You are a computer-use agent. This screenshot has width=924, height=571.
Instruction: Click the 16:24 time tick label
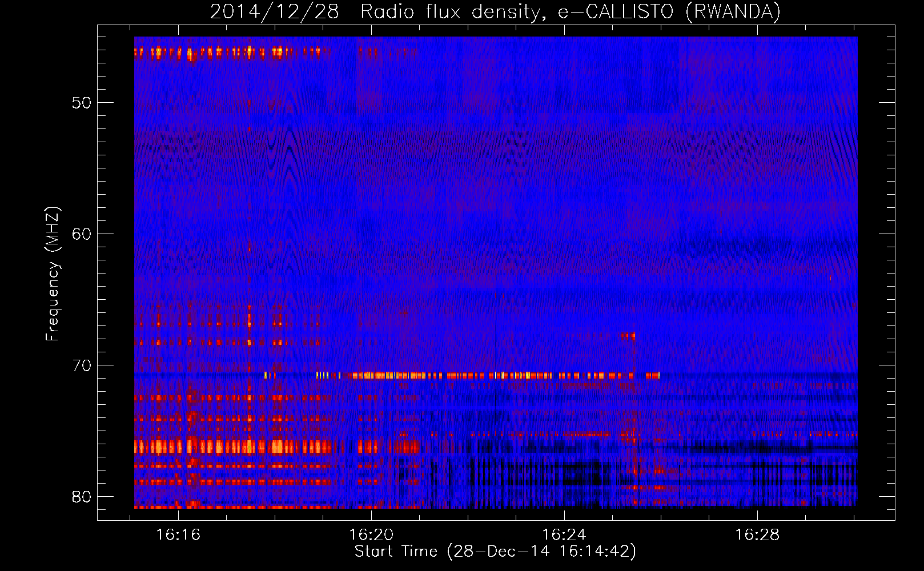[564, 535]
